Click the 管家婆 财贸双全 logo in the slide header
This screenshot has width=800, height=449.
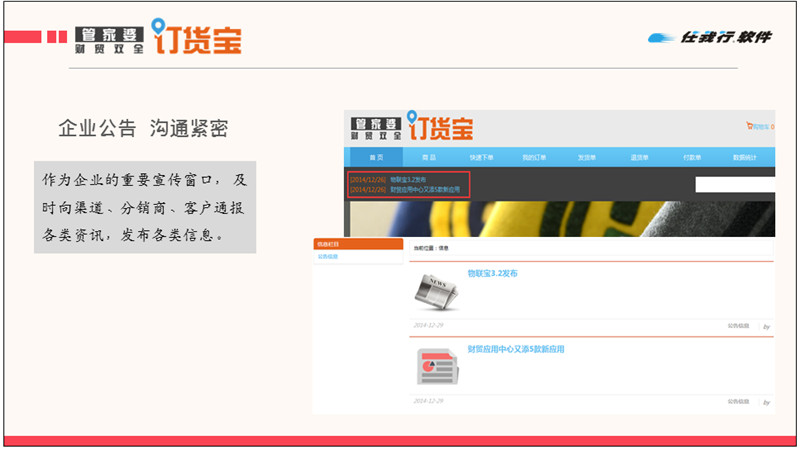(x=108, y=40)
